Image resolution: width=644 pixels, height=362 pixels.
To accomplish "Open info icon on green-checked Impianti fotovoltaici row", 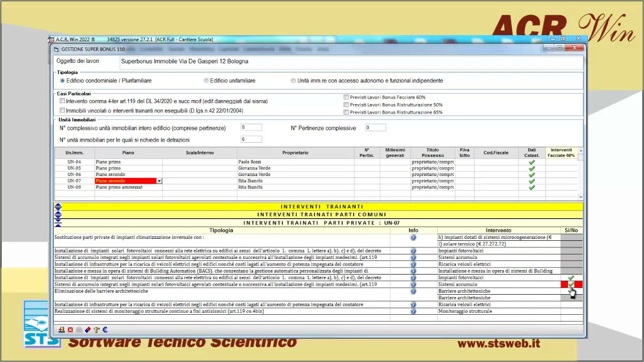I will pyautogui.click(x=414, y=278).
